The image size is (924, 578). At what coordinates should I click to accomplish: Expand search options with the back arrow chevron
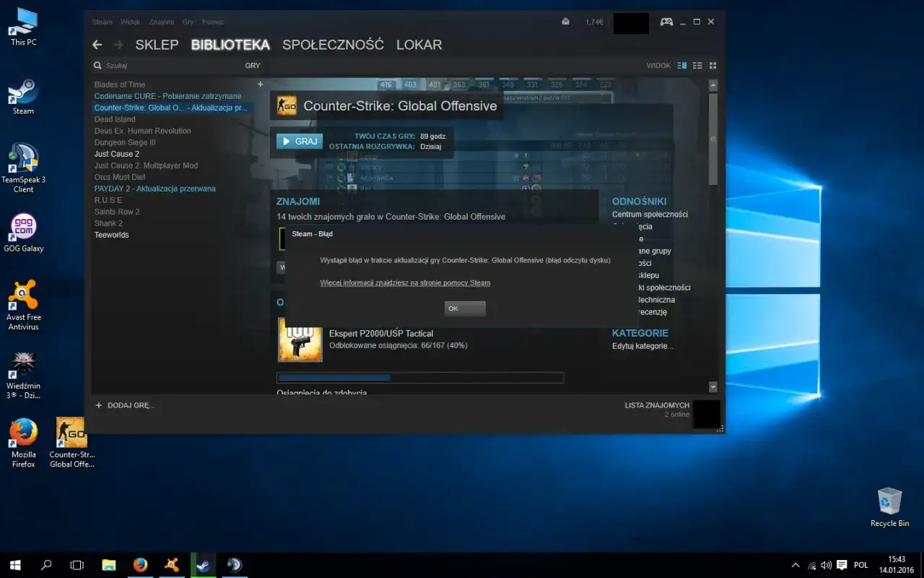click(97, 44)
